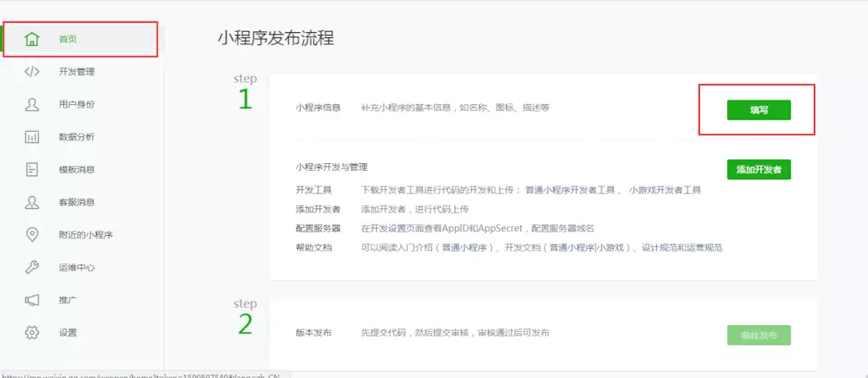Click the 附近的小程序 location pin icon
868x378 pixels.
point(32,235)
